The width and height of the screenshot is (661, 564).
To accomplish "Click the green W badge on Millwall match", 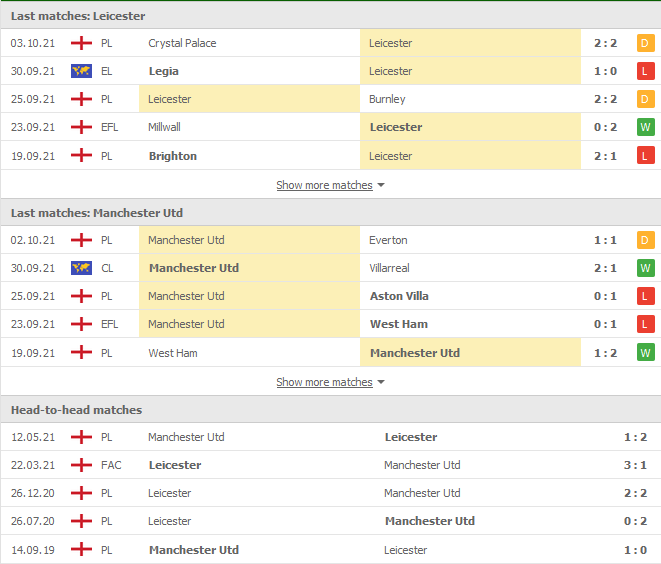I will [x=645, y=127].
